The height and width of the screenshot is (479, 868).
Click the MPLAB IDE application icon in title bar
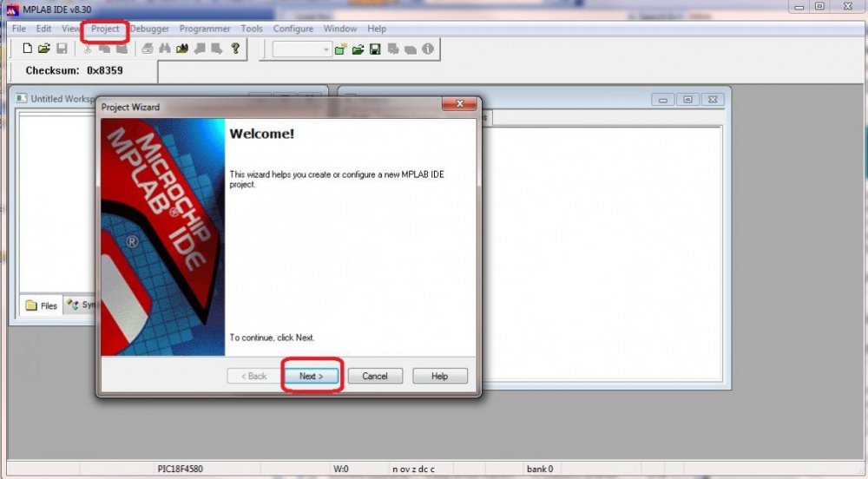click(x=12, y=10)
